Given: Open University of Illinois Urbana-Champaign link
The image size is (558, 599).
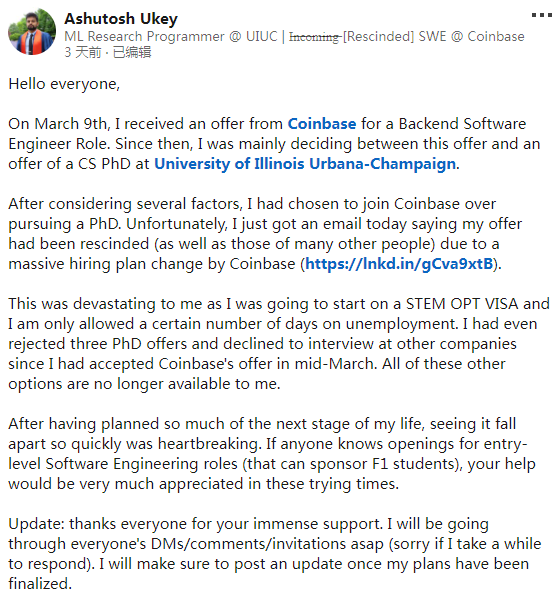Looking at the screenshot, I should point(305,164).
